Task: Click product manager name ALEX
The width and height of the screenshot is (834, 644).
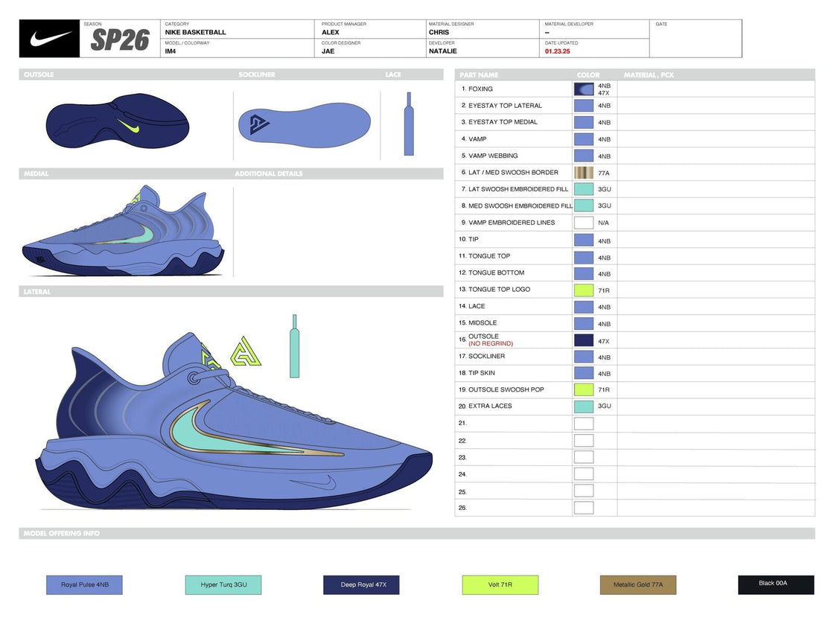Action: pyautogui.click(x=331, y=33)
